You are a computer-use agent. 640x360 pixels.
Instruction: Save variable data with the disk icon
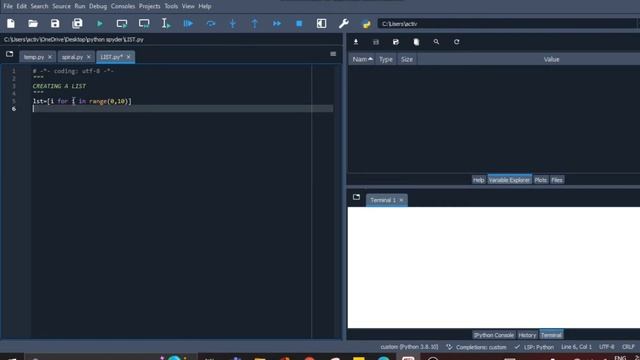point(376,42)
